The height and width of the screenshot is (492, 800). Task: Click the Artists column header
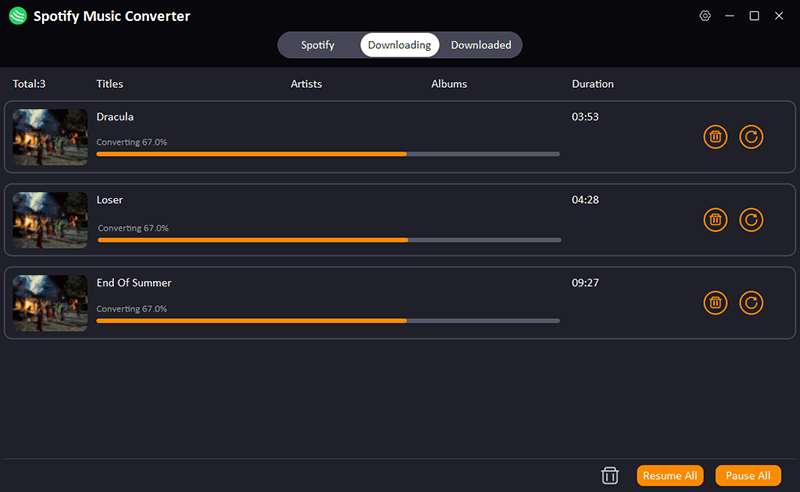306,84
